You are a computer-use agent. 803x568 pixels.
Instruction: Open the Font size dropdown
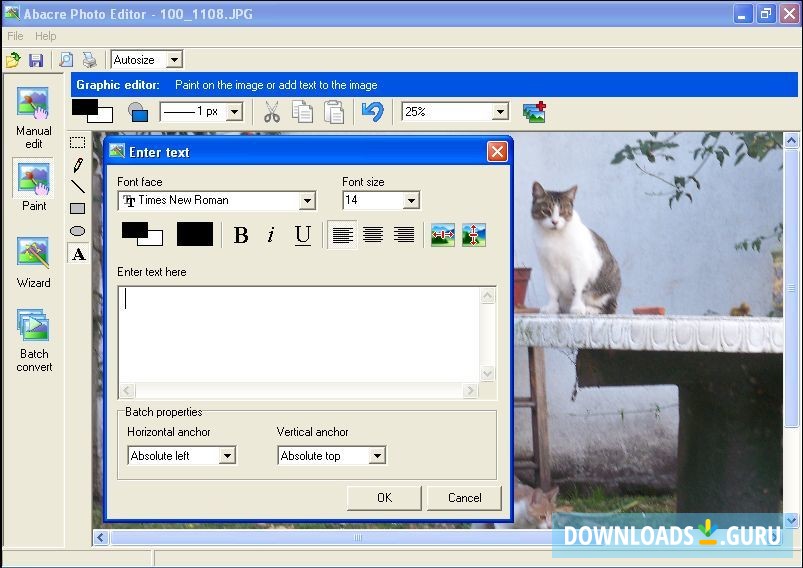click(x=411, y=201)
